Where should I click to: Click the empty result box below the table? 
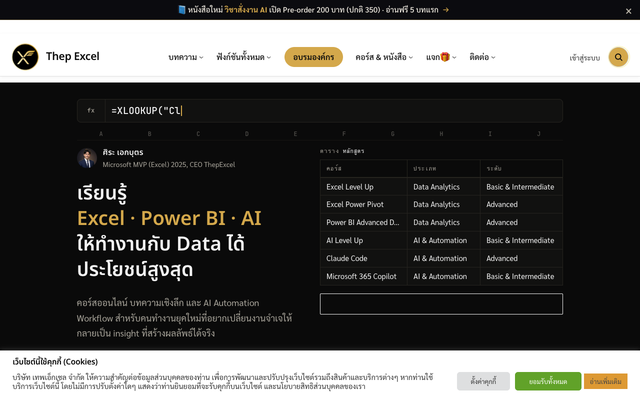point(441,304)
